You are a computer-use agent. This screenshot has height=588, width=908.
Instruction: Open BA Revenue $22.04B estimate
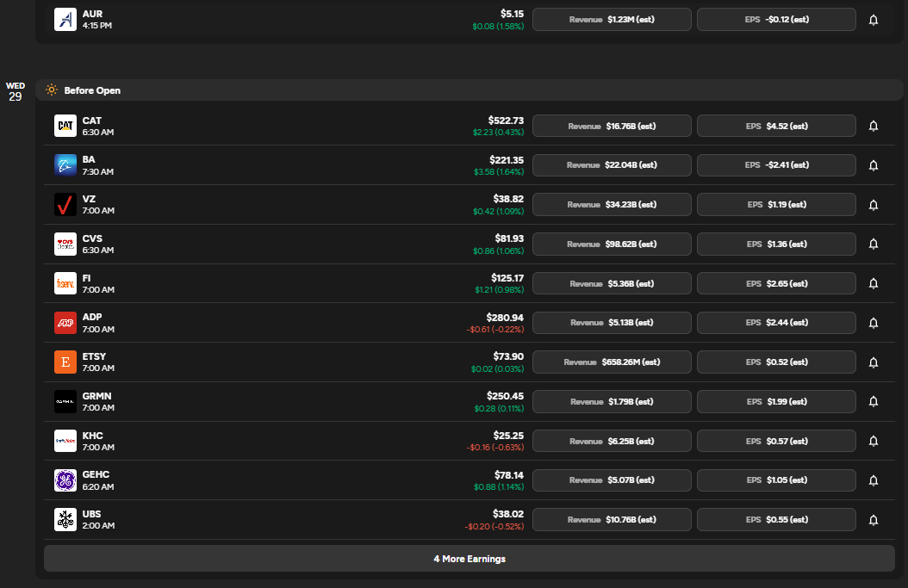click(x=613, y=165)
